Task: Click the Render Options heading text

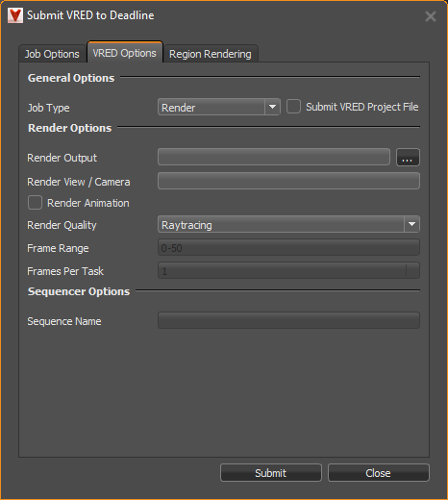Action: pos(70,128)
